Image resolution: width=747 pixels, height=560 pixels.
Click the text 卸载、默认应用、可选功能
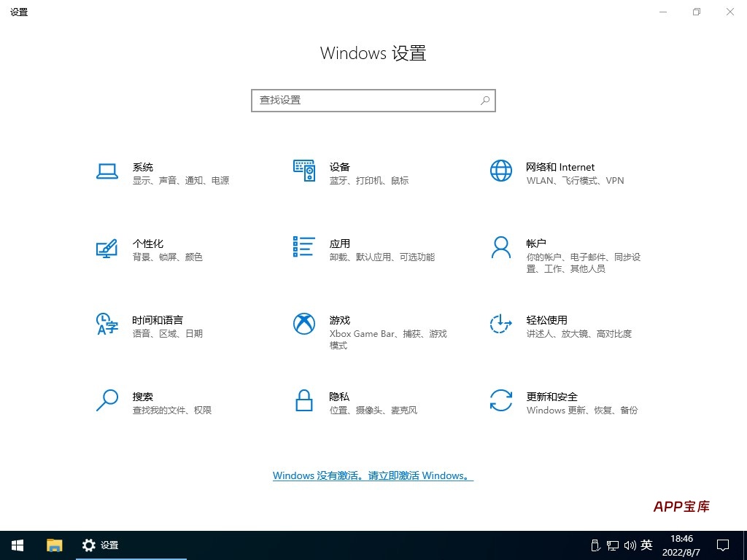click(x=382, y=257)
